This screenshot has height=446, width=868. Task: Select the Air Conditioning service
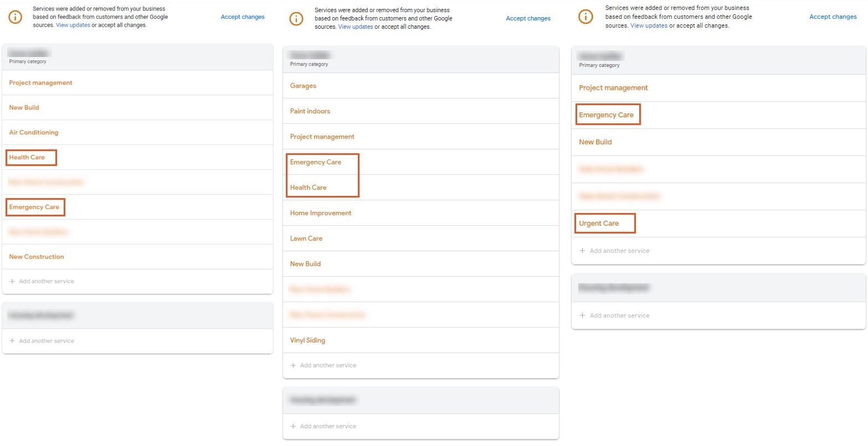click(34, 133)
